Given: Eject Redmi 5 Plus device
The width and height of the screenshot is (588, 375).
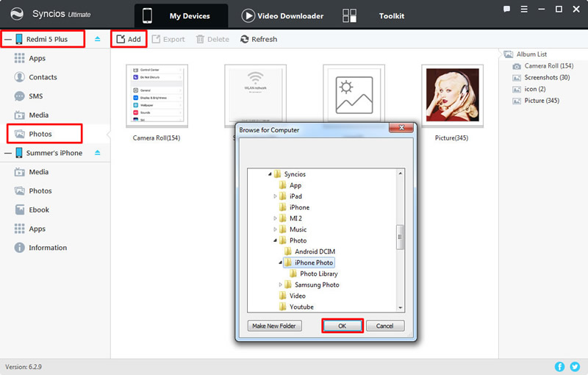Looking at the screenshot, I should (98, 39).
